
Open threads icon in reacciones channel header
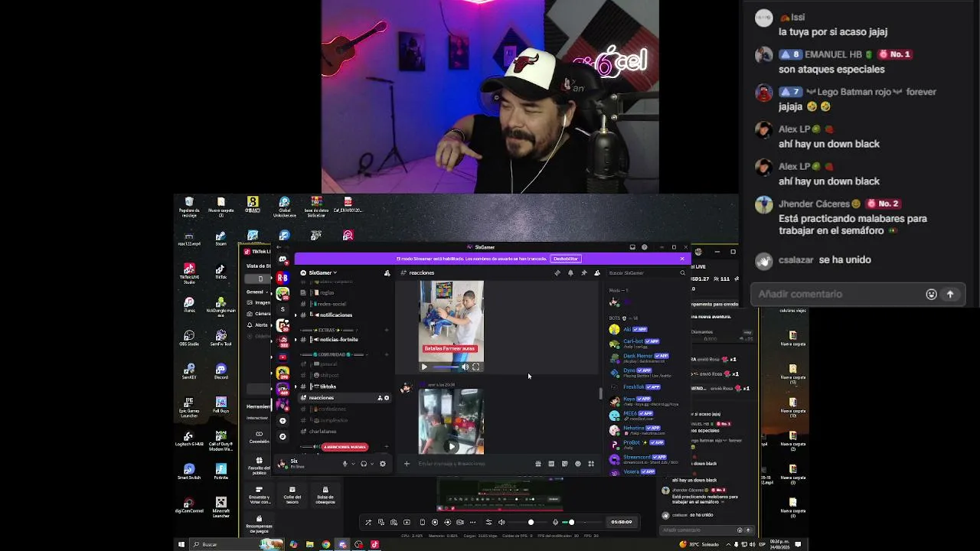557,272
